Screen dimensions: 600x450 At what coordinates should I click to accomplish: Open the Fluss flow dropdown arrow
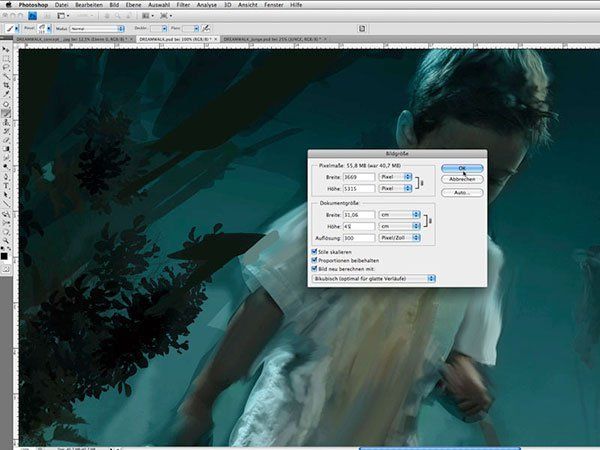point(196,29)
